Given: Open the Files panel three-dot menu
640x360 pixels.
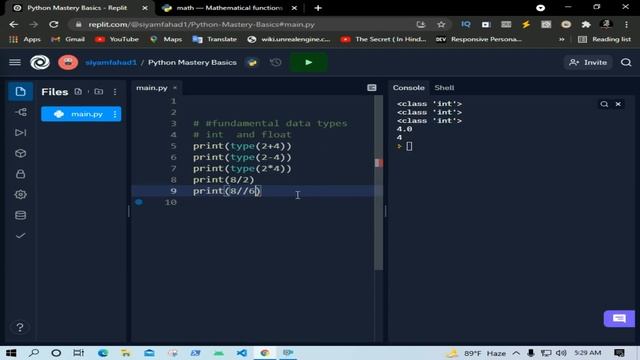Looking at the screenshot, I should tap(115, 92).
